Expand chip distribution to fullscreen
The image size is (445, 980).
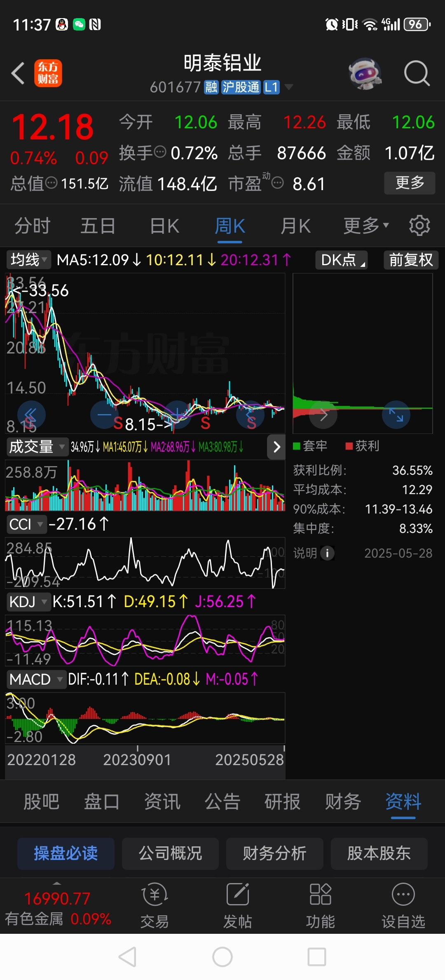396,415
